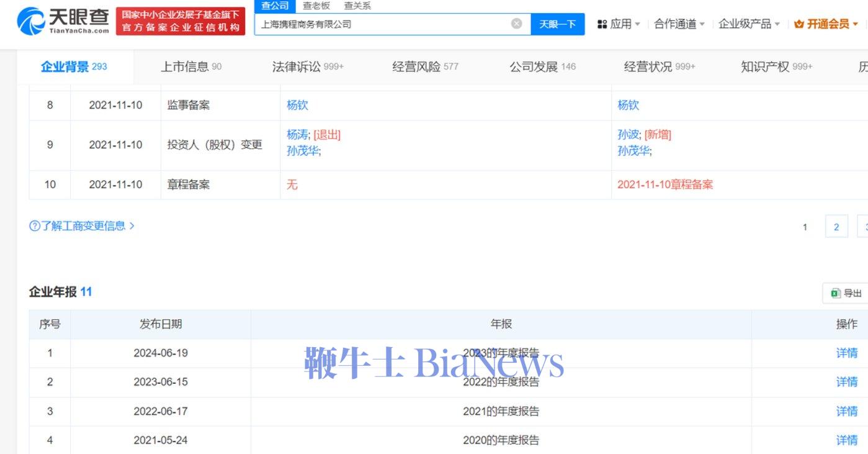Select page 1 of change records

tap(805, 227)
